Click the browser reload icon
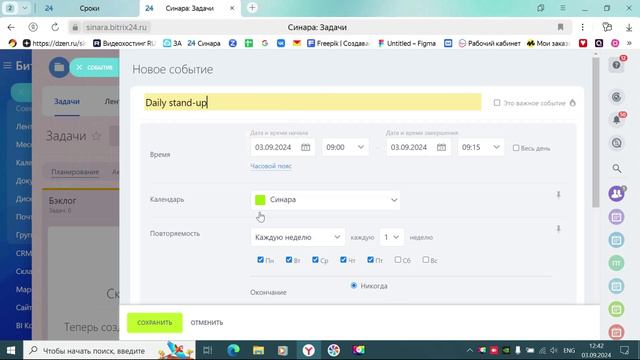640x360 pixels. tap(55, 27)
